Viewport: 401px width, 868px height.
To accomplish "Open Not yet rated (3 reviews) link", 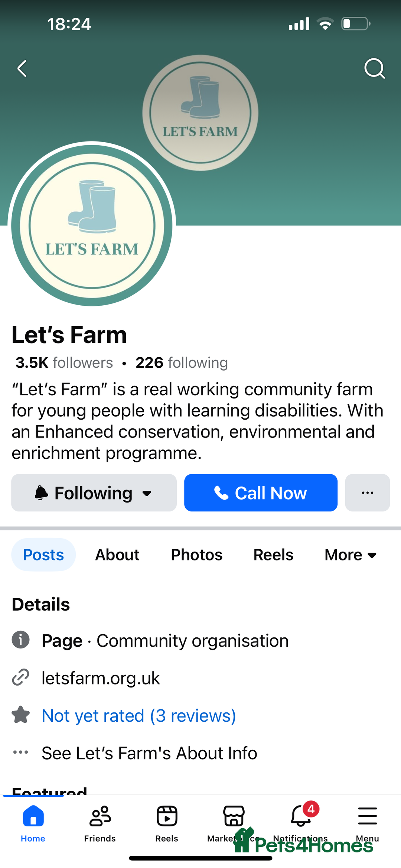I will [x=138, y=716].
